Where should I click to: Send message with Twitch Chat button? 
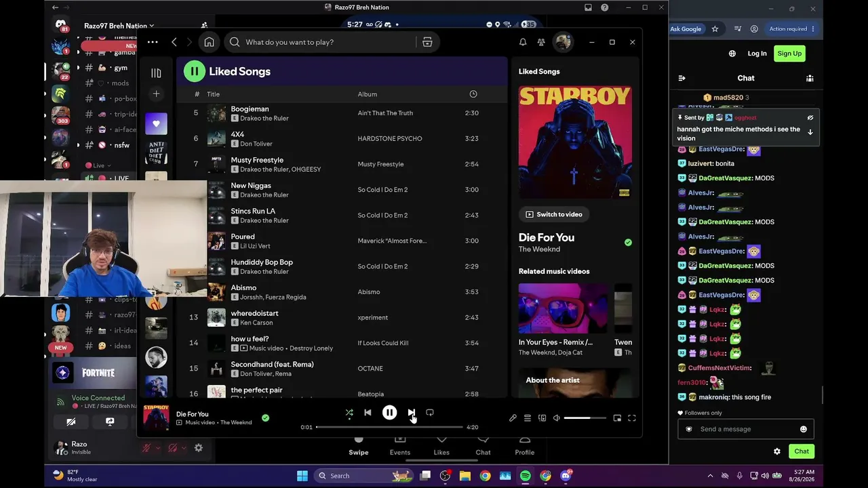tap(802, 451)
